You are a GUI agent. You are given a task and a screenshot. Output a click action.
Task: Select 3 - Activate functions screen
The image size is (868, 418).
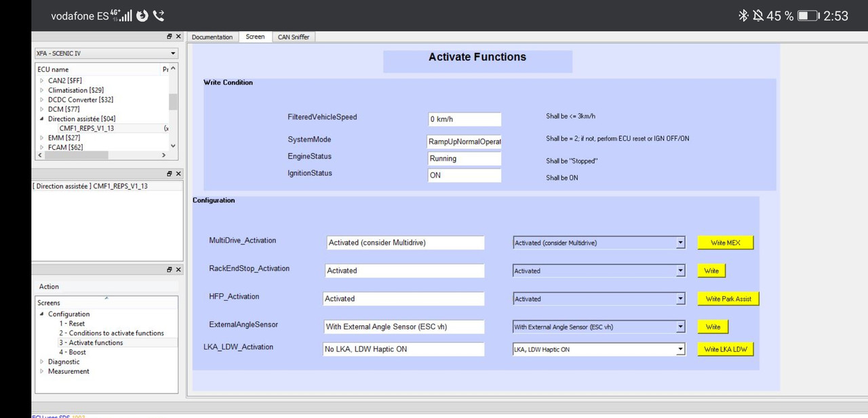click(91, 343)
